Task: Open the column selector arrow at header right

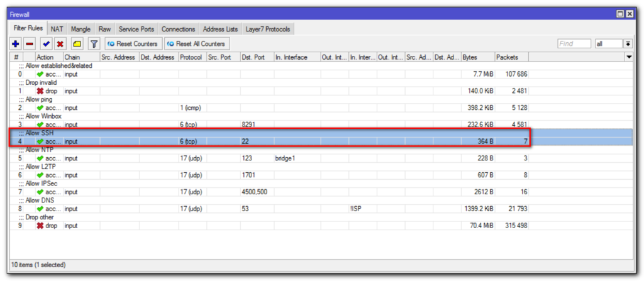Action: click(629, 57)
